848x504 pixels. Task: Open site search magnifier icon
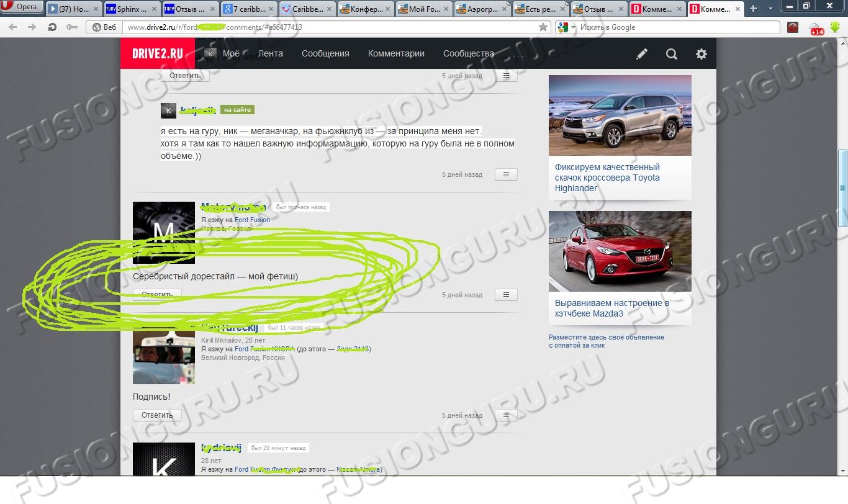click(x=672, y=54)
